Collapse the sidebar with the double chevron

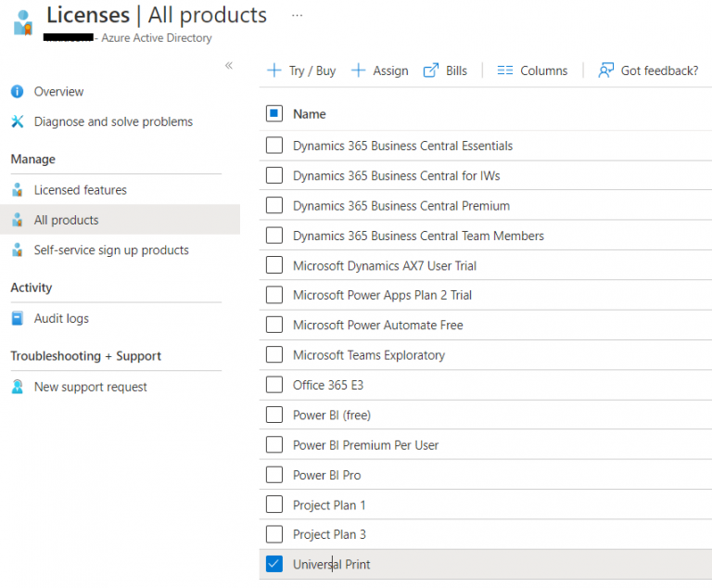tap(229, 66)
